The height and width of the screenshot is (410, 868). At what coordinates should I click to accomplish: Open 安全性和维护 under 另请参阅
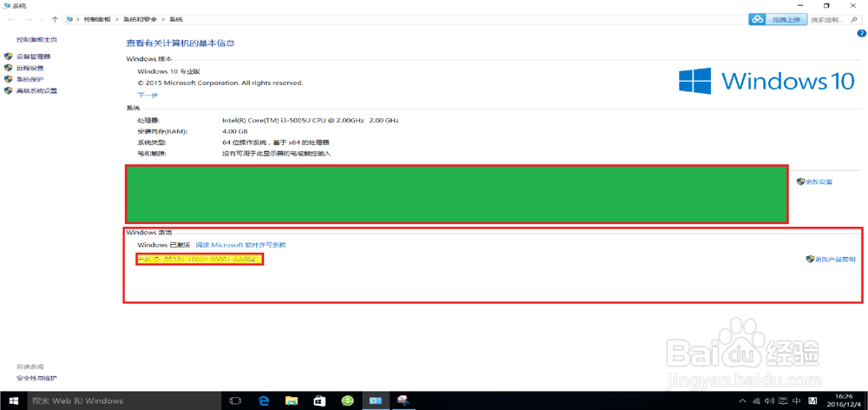pos(36,379)
